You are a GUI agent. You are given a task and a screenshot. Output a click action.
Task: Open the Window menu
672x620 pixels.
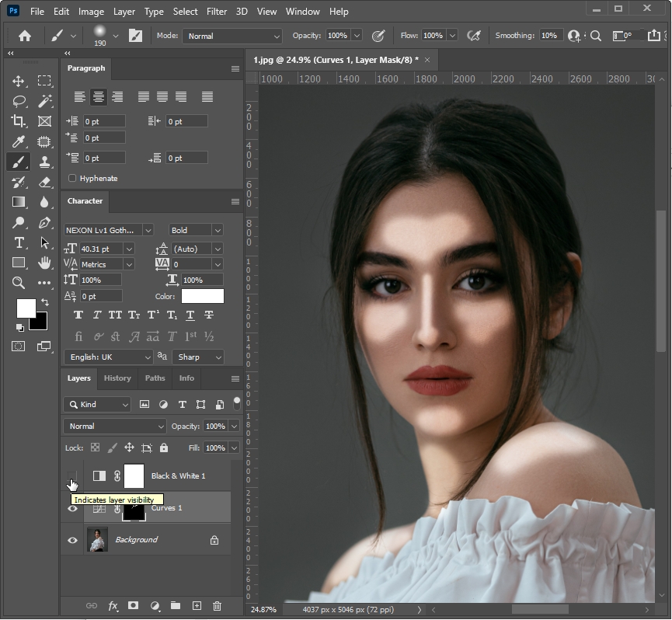click(x=302, y=12)
